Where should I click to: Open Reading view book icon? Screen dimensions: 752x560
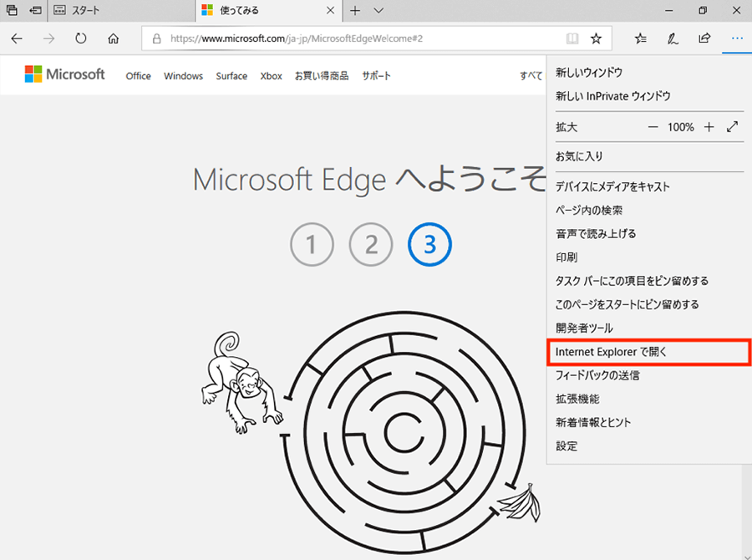pos(572,38)
